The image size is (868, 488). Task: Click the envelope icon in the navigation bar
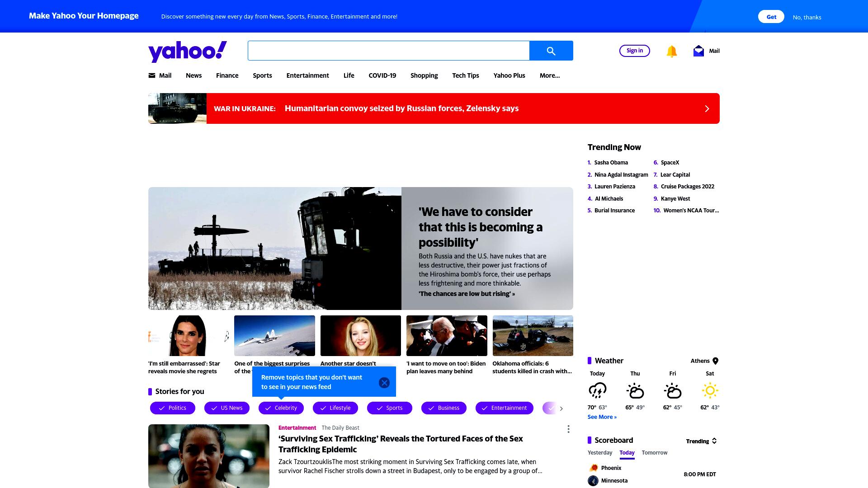pyautogui.click(x=152, y=75)
